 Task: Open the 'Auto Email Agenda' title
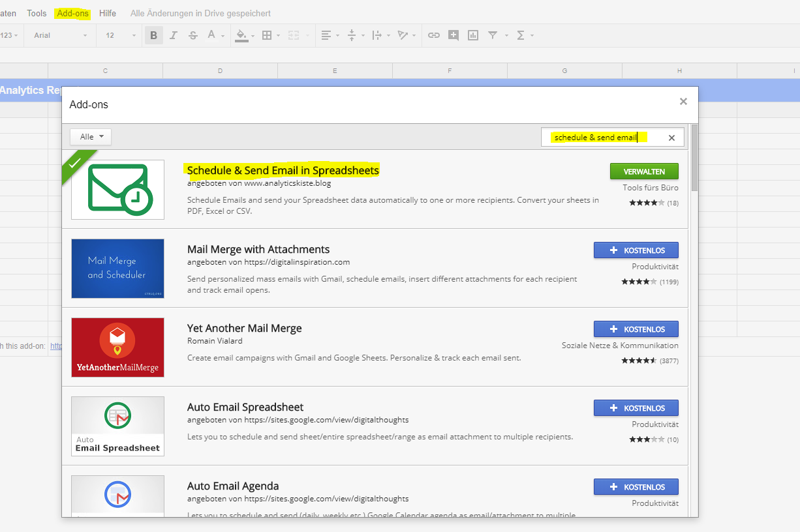pos(233,486)
